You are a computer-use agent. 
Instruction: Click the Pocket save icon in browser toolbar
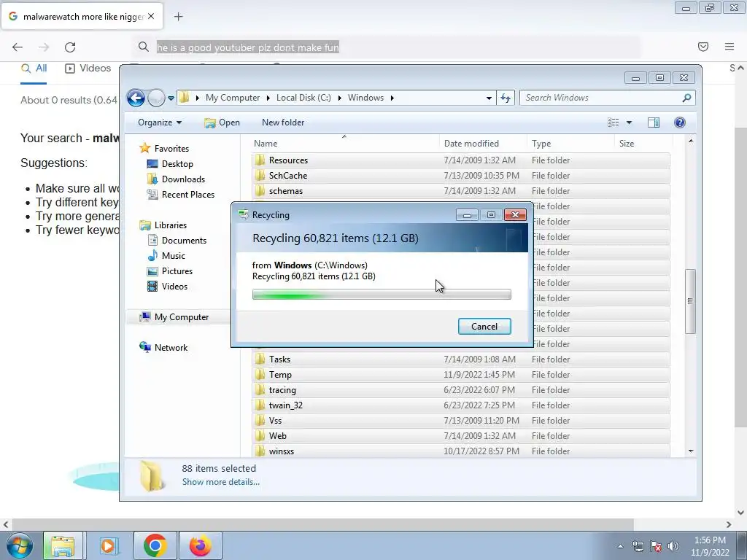703,47
